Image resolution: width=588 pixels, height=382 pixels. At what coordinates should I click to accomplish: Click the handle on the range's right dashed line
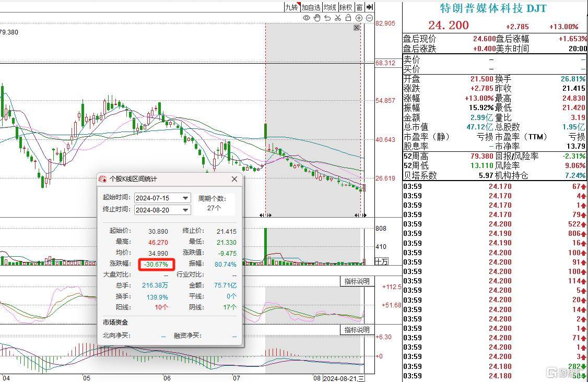[x=360, y=215]
